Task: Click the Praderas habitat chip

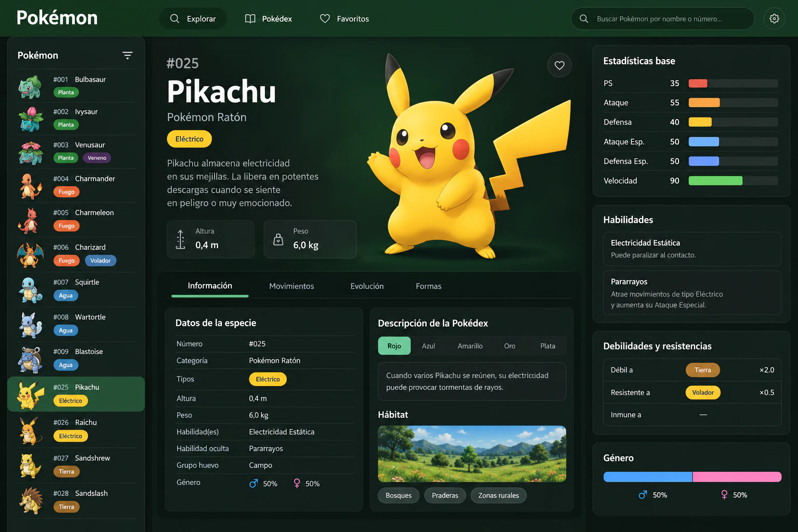Action: point(445,496)
